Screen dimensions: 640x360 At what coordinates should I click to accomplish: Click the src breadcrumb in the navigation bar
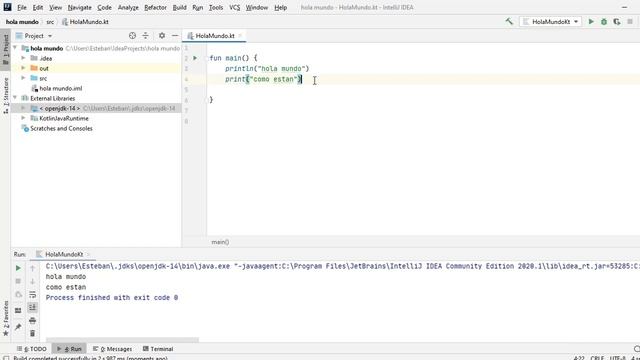pos(50,22)
